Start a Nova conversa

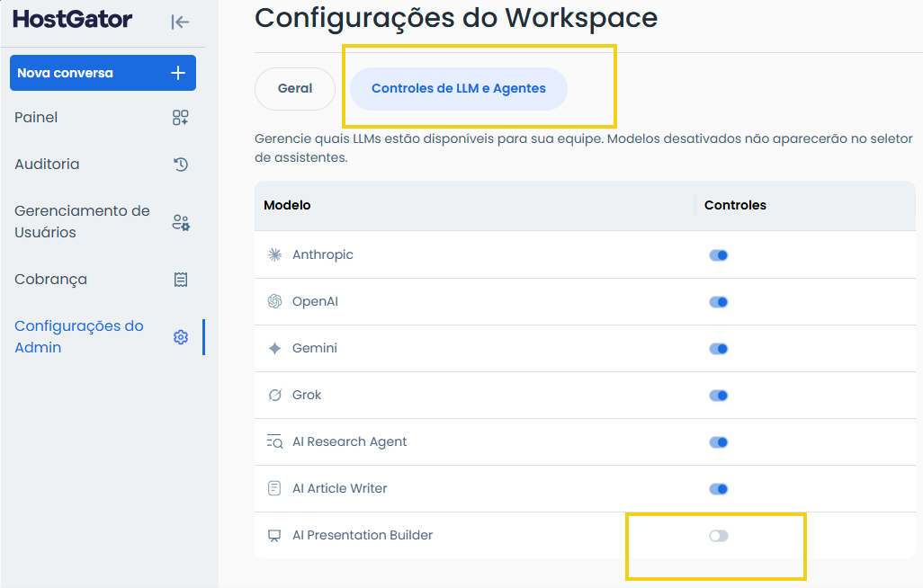pyautogui.click(x=103, y=73)
